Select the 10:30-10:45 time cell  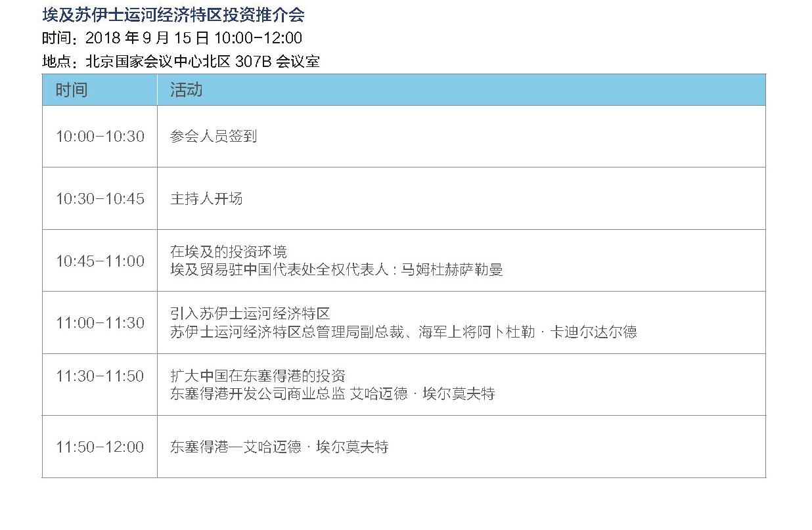pyautogui.click(x=100, y=198)
